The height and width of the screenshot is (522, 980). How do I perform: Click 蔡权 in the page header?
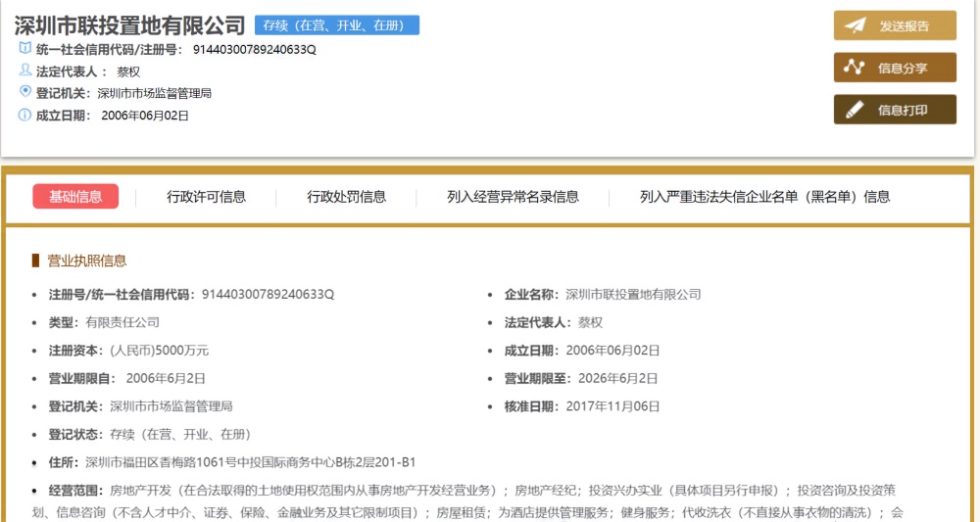pyautogui.click(x=128, y=71)
